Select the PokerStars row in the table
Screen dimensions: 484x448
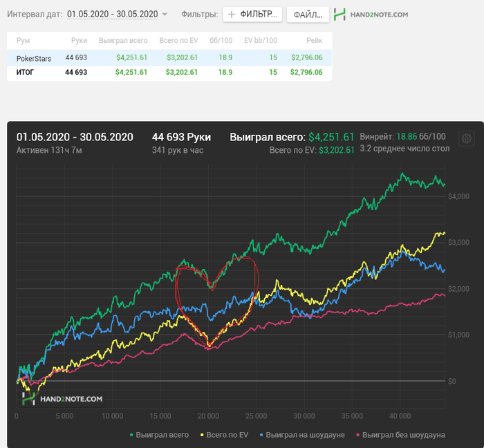tap(169, 57)
